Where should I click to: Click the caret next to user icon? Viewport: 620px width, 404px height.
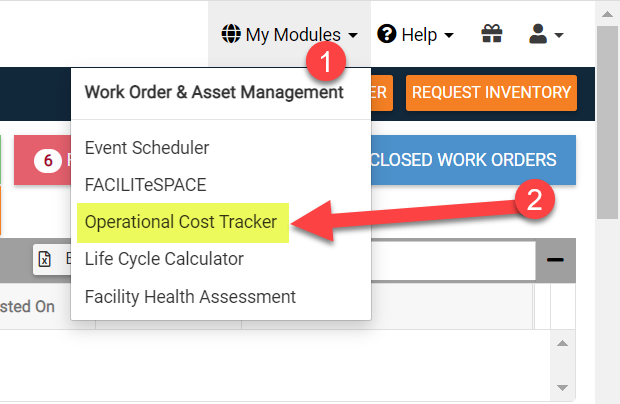click(x=559, y=35)
